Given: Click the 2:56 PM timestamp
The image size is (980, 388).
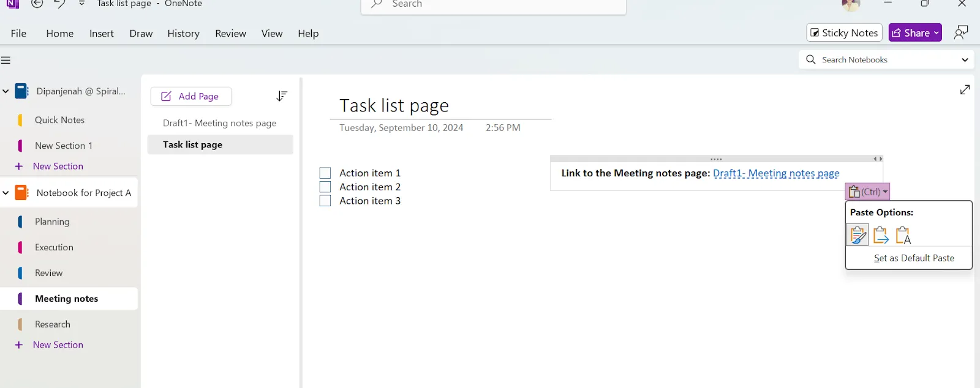Looking at the screenshot, I should (x=503, y=128).
